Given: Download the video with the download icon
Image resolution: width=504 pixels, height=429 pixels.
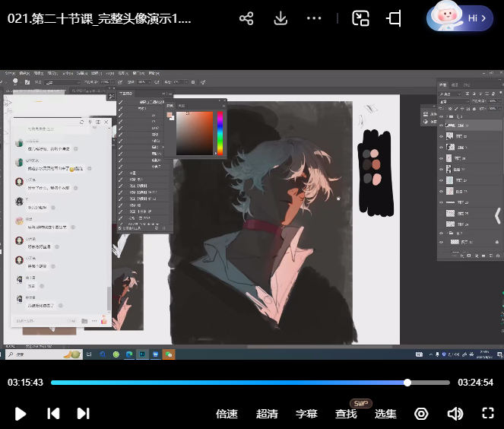Looking at the screenshot, I should coord(281,19).
